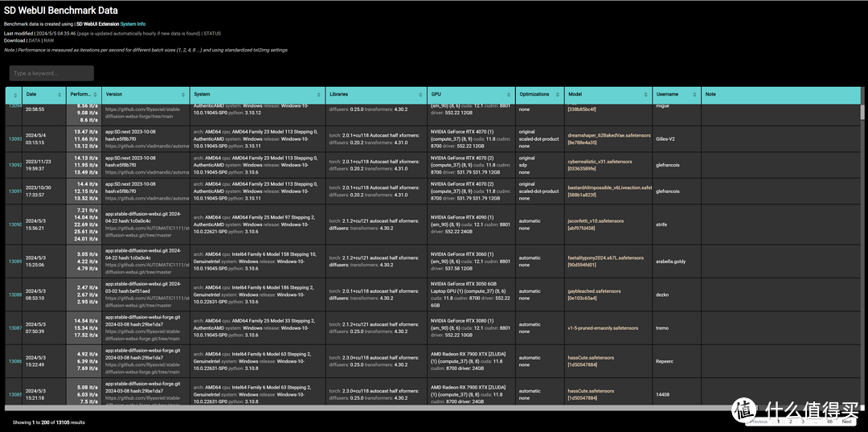Click the Performance column sort arrows
Image resolution: width=868 pixels, height=432 pixels.
95,95
